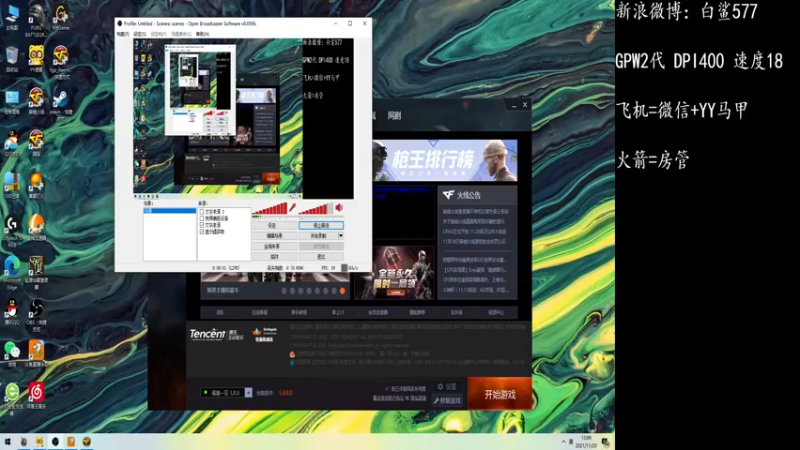
Task: Click the 退出 button in OBS
Action: 321,257
